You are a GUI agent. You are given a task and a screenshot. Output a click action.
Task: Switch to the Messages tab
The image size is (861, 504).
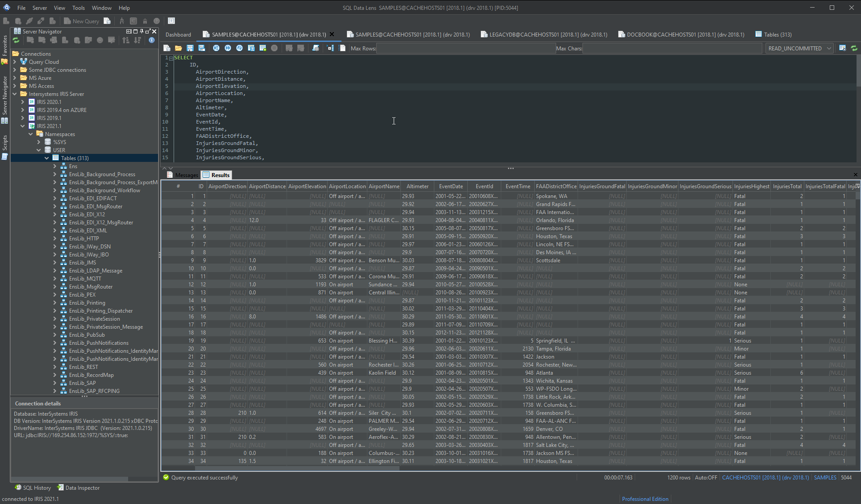click(x=183, y=175)
